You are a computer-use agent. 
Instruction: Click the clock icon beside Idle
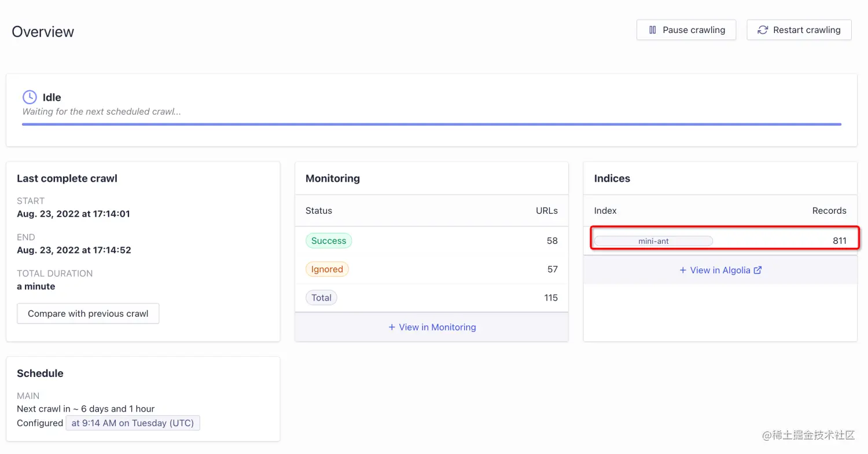tap(30, 97)
